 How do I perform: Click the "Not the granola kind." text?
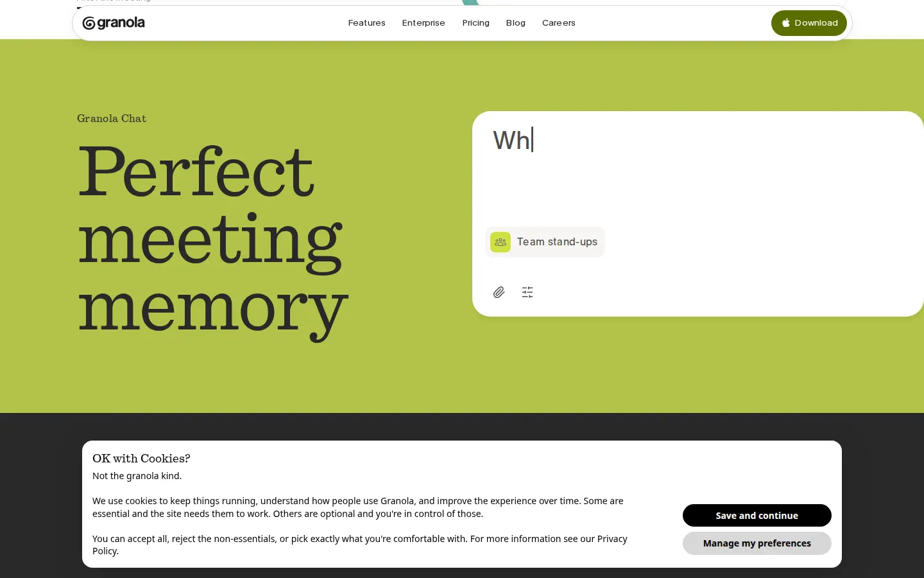[x=137, y=476]
